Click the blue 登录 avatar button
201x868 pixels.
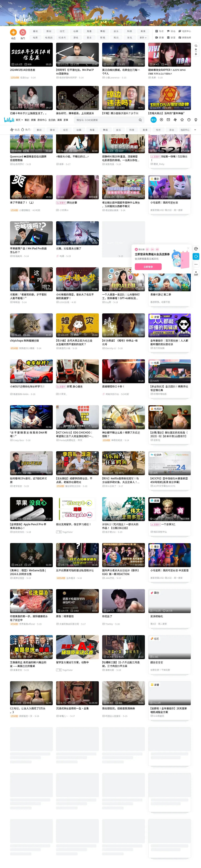point(154,120)
